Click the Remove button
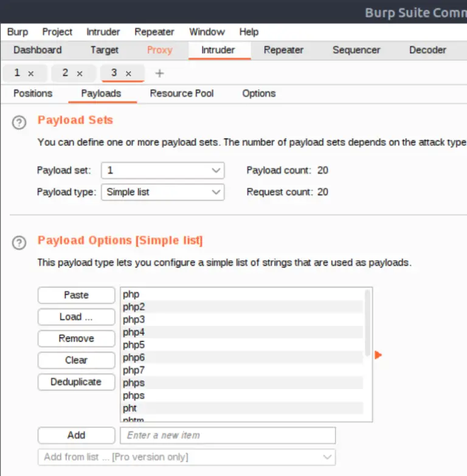Screen dimensions: 467x476 pos(76,339)
